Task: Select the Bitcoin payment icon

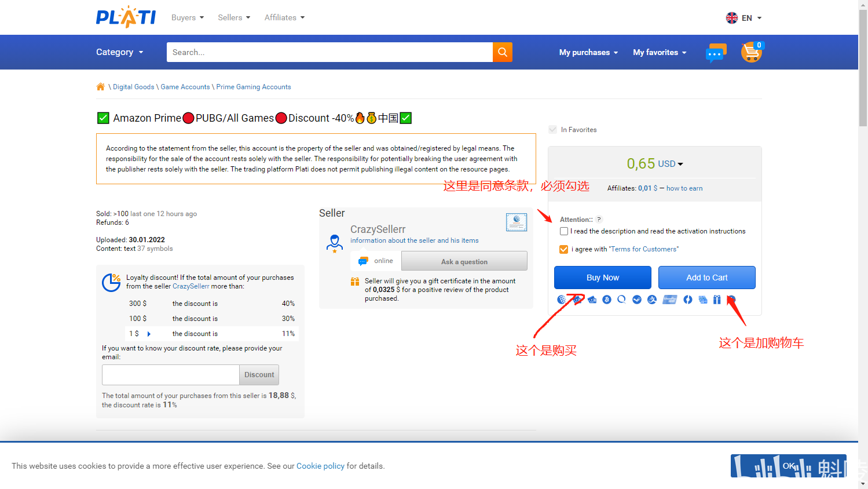Action: [607, 300]
